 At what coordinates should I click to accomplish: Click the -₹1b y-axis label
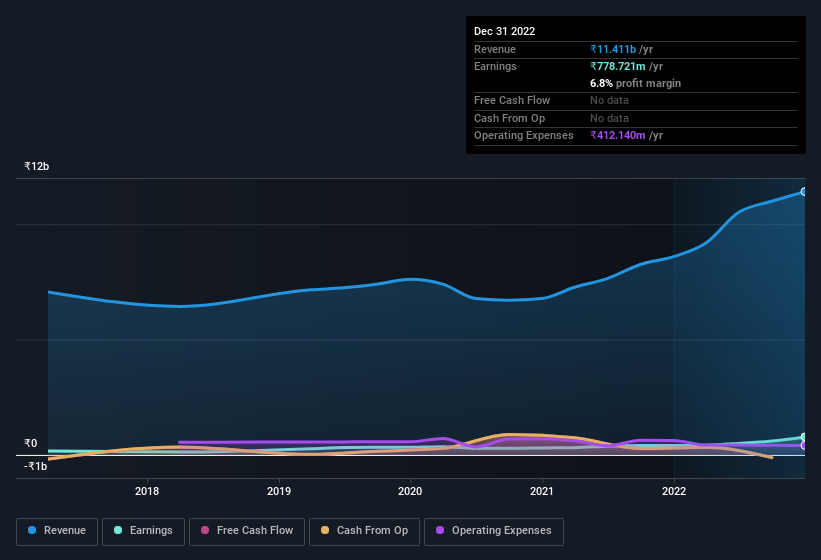tap(36, 466)
